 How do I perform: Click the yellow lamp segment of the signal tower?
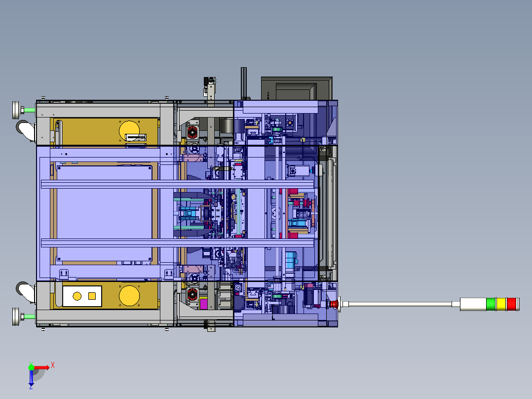(x=500, y=304)
